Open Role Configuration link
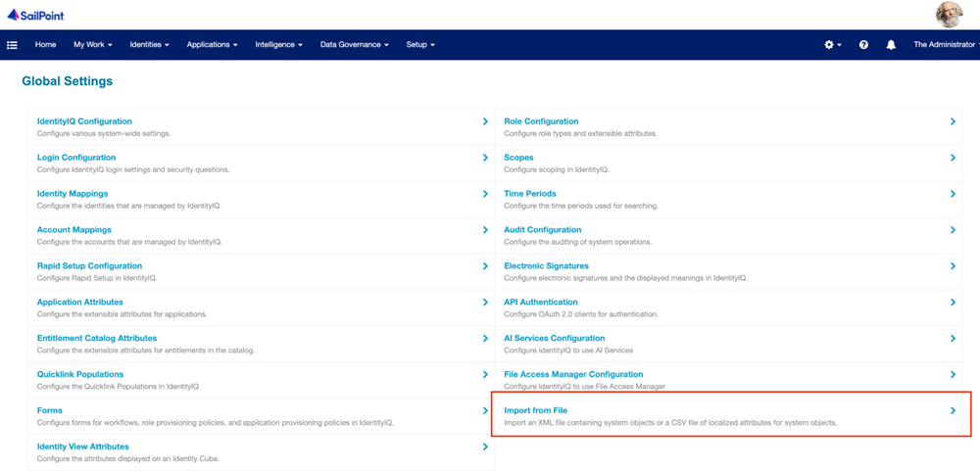The height and width of the screenshot is (471, 980). pyautogui.click(x=541, y=121)
